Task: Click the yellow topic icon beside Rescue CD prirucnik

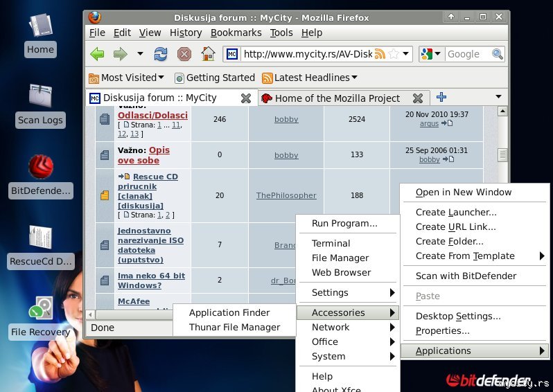Action: point(105,195)
